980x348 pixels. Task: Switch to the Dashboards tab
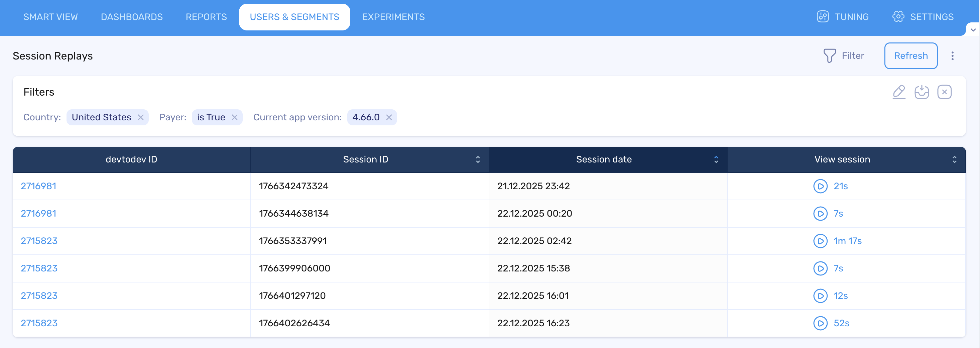click(x=132, y=17)
